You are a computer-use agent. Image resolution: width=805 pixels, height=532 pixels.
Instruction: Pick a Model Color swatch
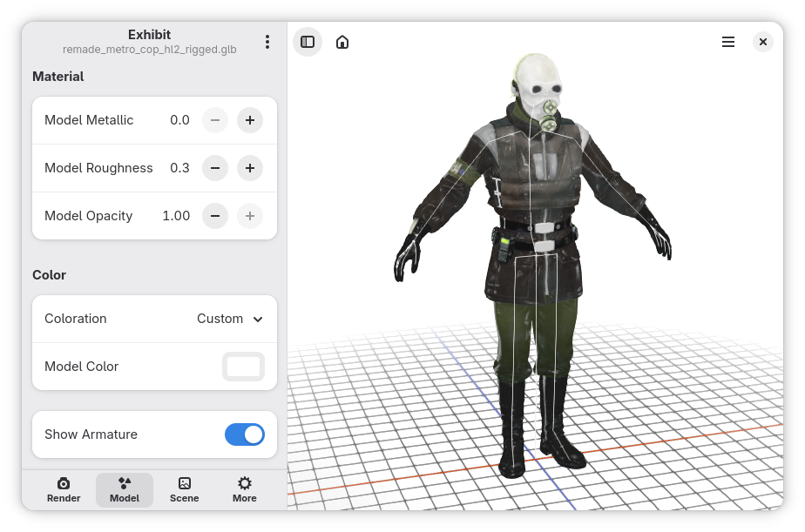tap(244, 367)
